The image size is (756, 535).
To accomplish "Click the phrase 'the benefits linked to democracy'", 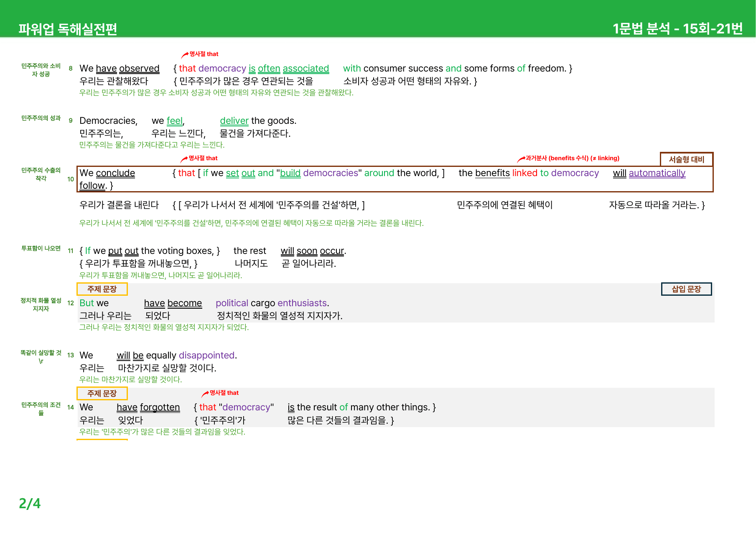I will (529, 173).
